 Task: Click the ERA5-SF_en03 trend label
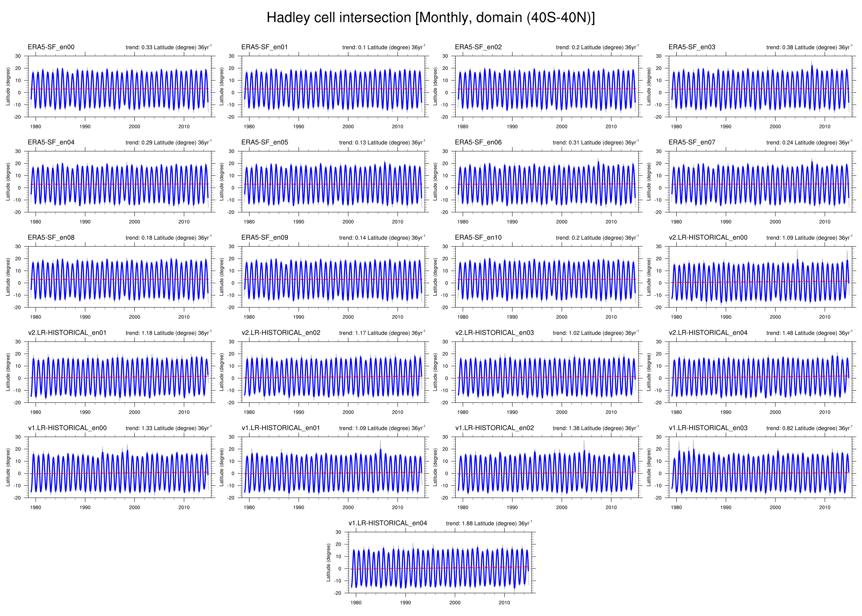tap(809, 47)
